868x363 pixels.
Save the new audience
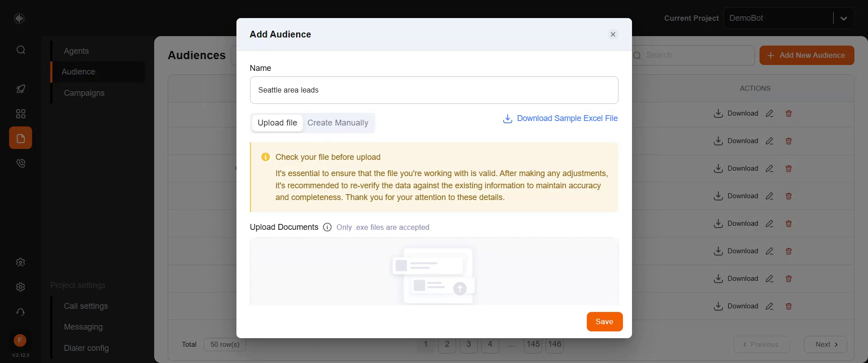tap(604, 321)
